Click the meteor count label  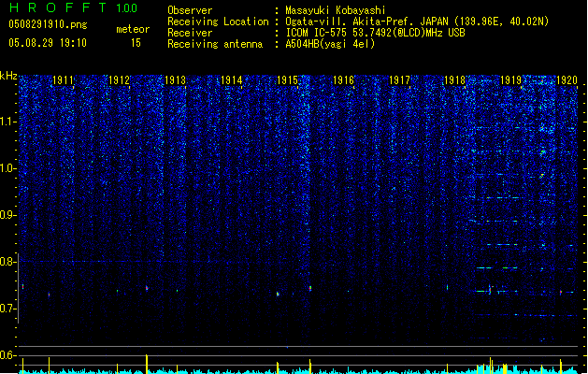pyautogui.click(x=133, y=29)
